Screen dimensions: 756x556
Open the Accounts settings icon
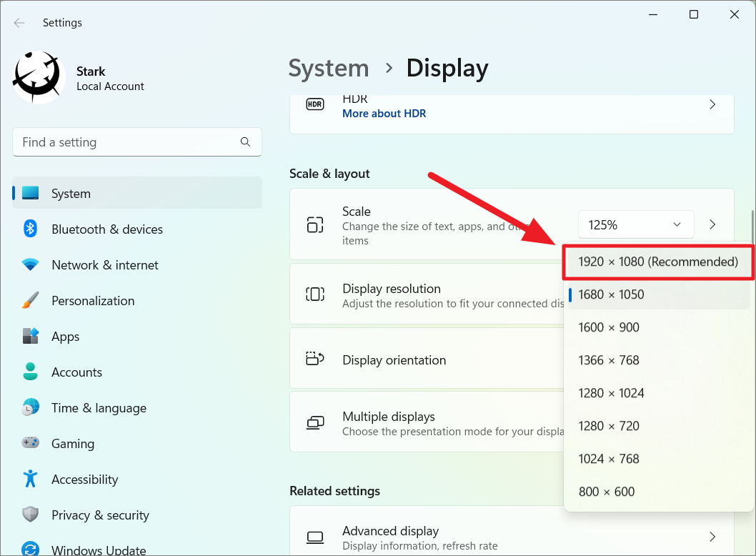(x=30, y=372)
